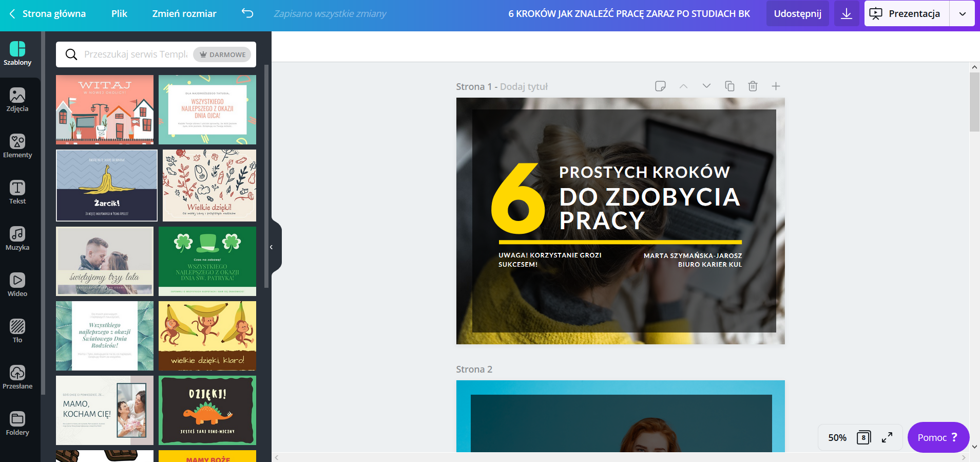Collapse the templates side panel

(x=272, y=247)
